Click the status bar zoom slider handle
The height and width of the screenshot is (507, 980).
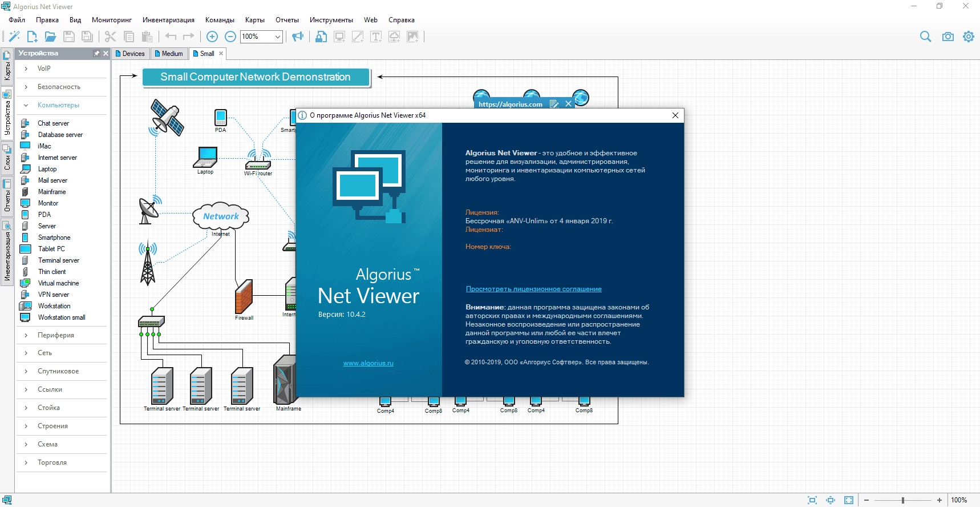[x=902, y=500]
